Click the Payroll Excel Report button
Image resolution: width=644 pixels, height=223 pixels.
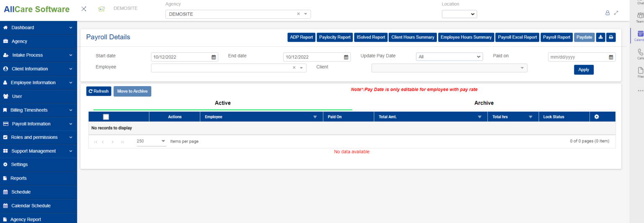point(517,37)
